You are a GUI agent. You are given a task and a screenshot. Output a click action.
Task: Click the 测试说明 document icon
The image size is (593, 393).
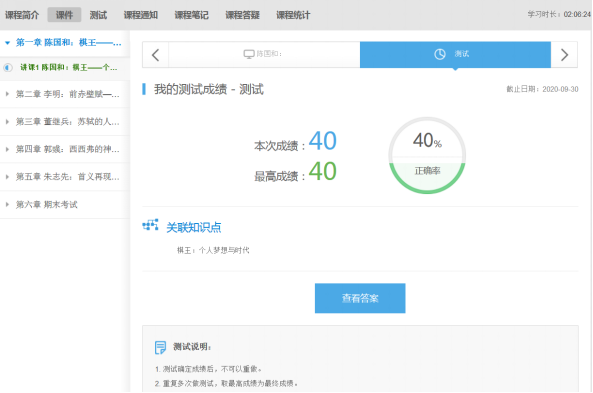point(160,347)
